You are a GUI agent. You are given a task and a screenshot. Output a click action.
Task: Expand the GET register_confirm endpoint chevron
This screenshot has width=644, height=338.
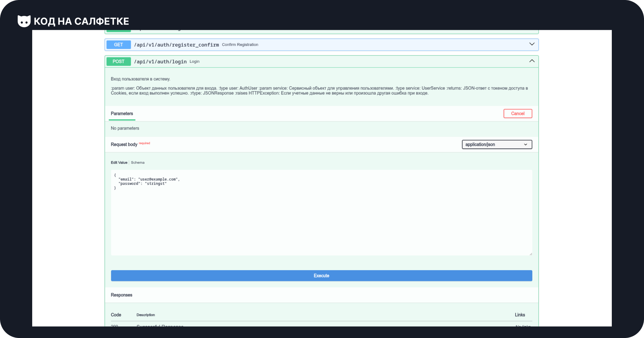tap(532, 44)
